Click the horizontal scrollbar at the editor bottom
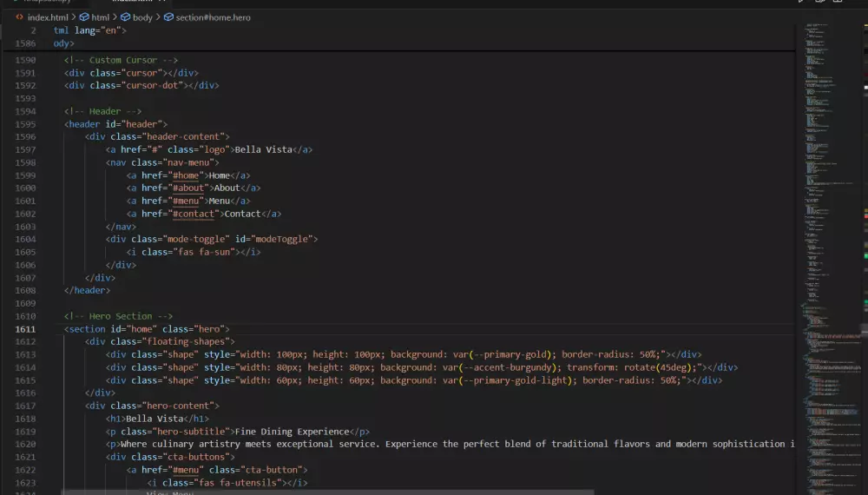The image size is (868, 495). tap(347, 492)
